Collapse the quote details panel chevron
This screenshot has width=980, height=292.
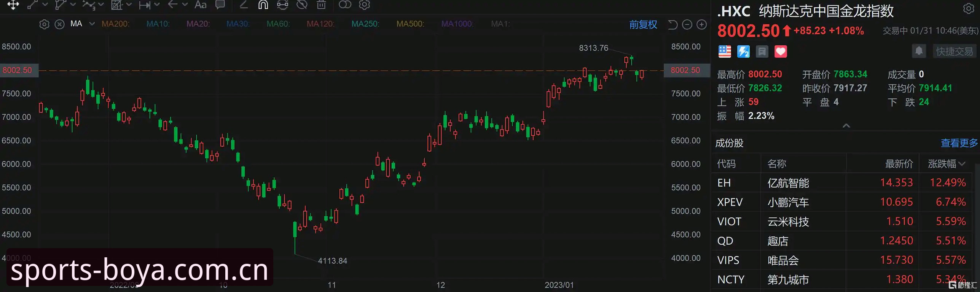846,126
